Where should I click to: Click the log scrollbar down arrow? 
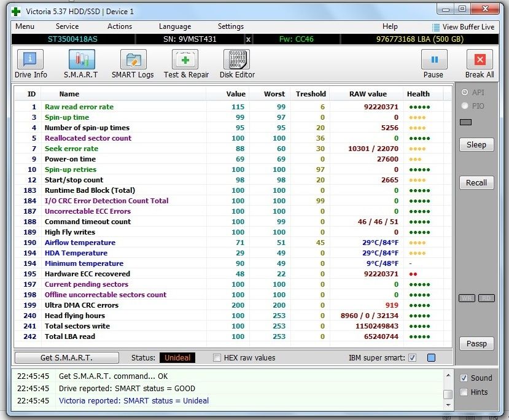point(448,405)
